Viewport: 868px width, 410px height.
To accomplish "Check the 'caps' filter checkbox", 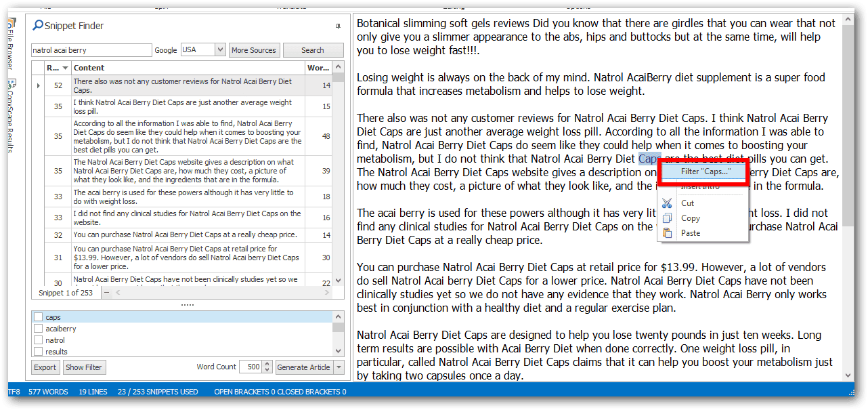I will tap(38, 317).
